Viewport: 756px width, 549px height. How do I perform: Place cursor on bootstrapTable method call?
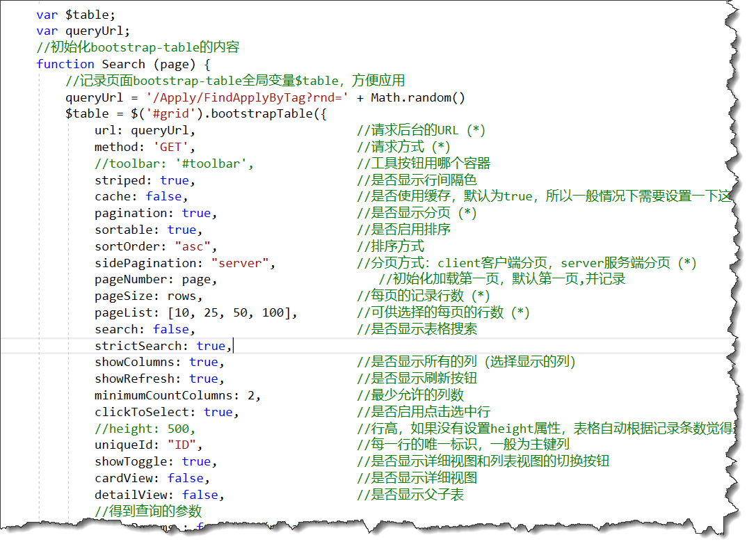click(264, 113)
